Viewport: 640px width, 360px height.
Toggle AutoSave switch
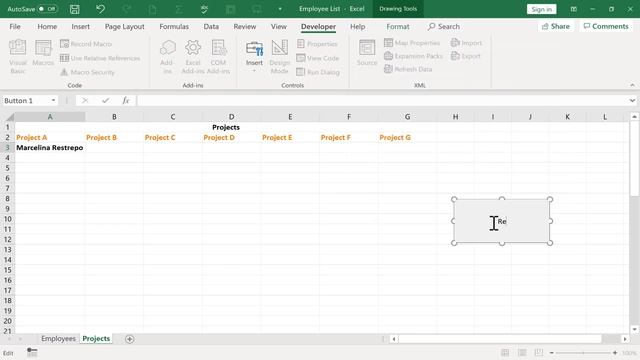click(48, 9)
